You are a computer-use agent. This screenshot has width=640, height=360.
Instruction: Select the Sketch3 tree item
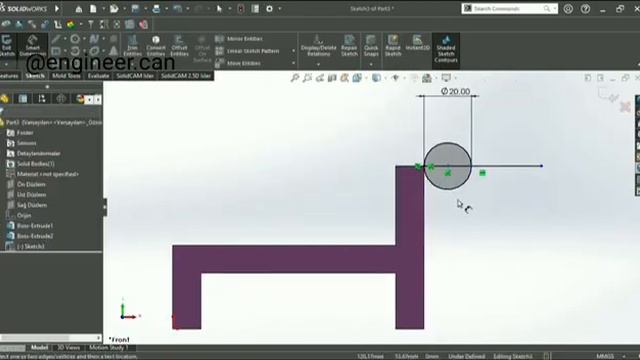tap(25, 246)
